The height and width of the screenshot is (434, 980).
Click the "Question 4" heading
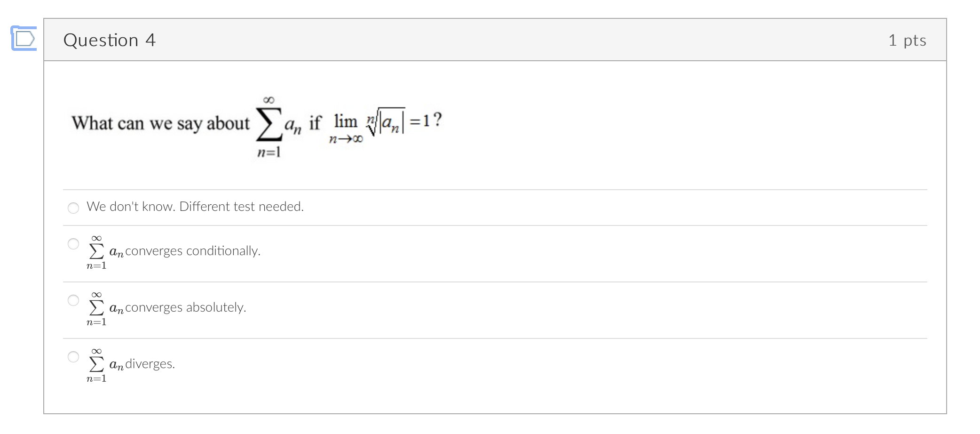[109, 40]
